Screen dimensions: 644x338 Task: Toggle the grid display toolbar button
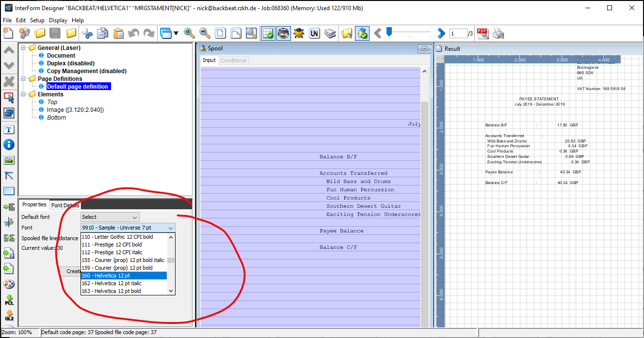click(x=268, y=33)
